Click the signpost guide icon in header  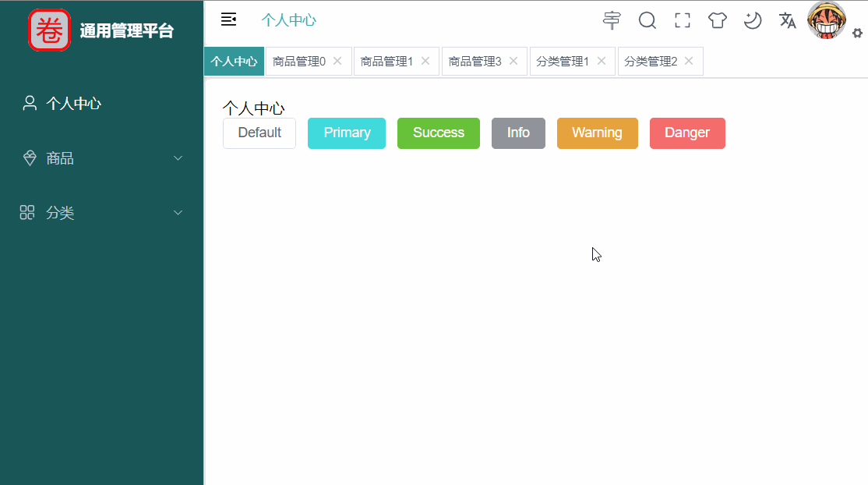click(x=612, y=20)
